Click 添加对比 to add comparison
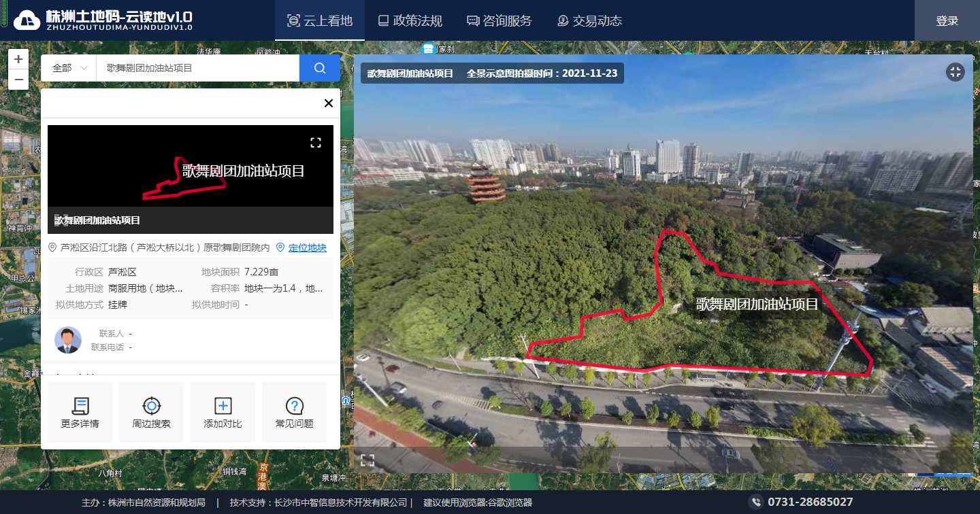This screenshot has width=980, height=514. pyautogui.click(x=223, y=413)
